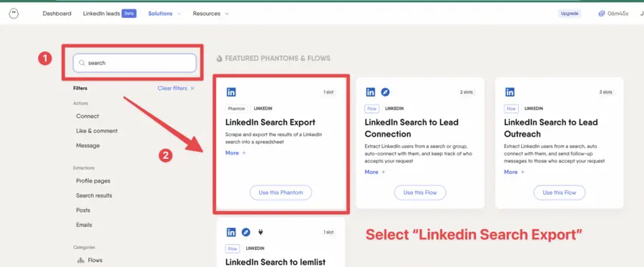Expand More on LinkedIn Search Export card
644x267 pixels.
pyautogui.click(x=235, y=152)
